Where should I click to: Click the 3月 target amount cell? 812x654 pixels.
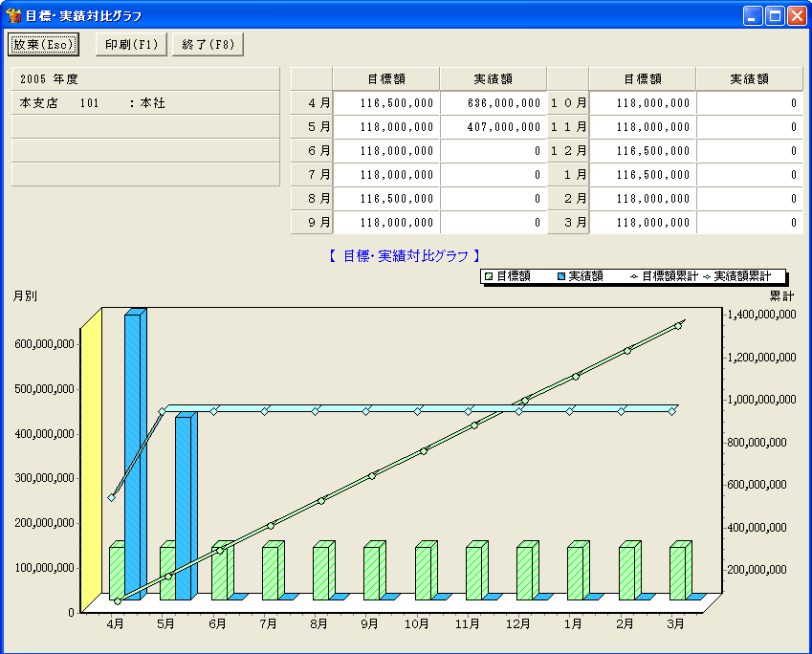pyautogui.click(x=643, y=222)
